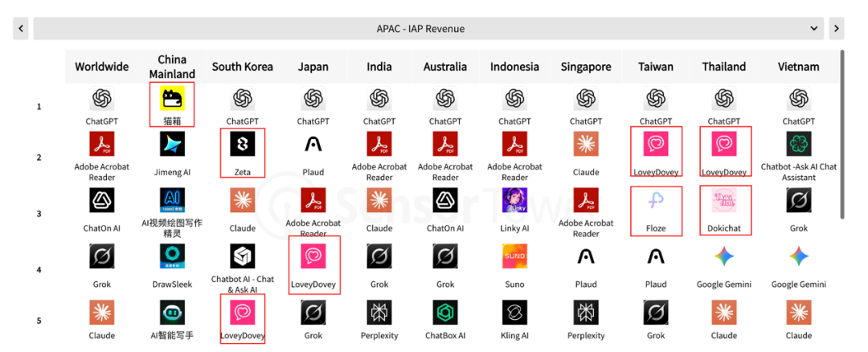868x352 pixels.
Task: Open the Plaud icon in Japan column
Action: [x=313, y=145]
